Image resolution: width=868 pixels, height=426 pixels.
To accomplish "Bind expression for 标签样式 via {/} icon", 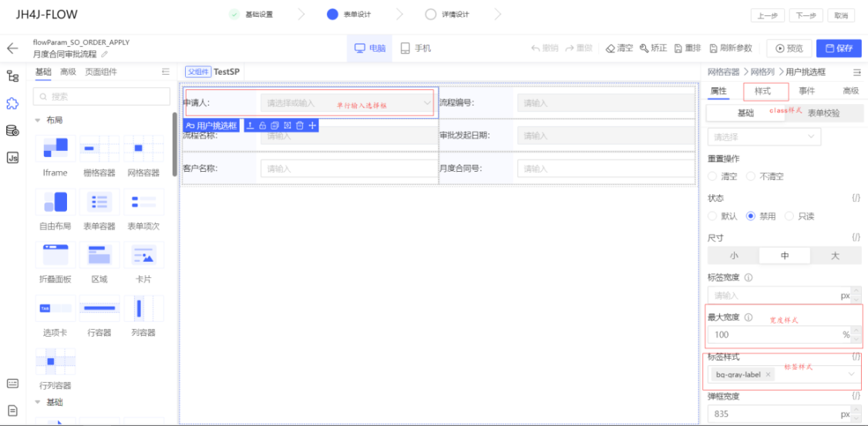I will pos(856,357).
